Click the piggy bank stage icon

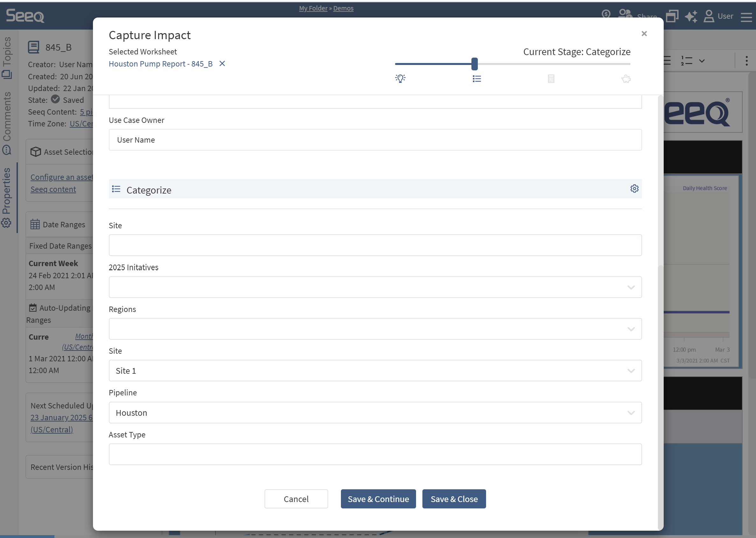626,79
